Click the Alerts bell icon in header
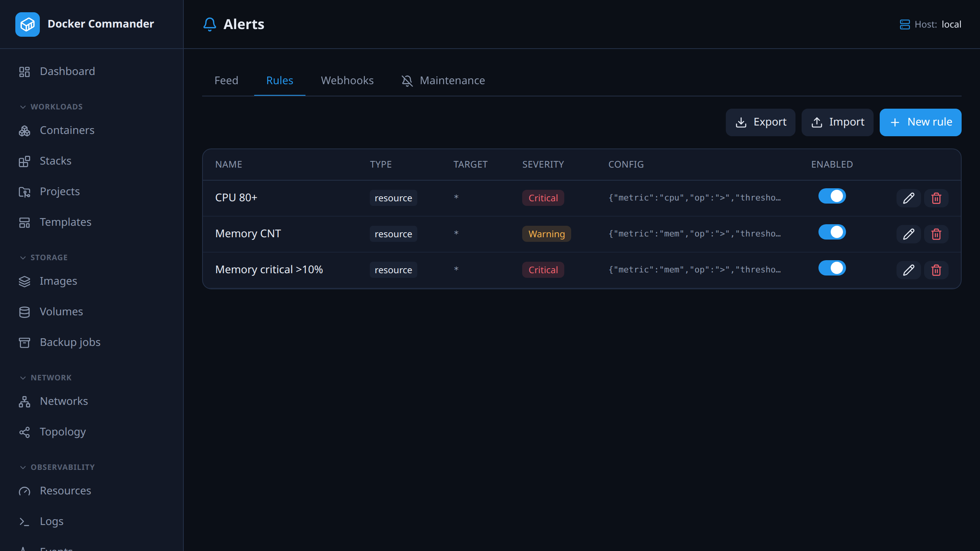Screen dimensions: 980x551 click(x=209, y=24)
